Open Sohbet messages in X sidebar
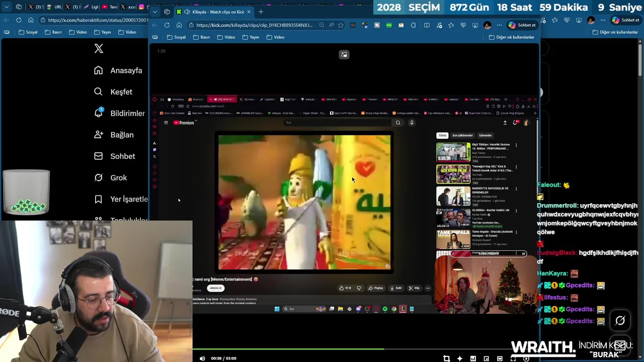644x362 pixels. [115, 156]
